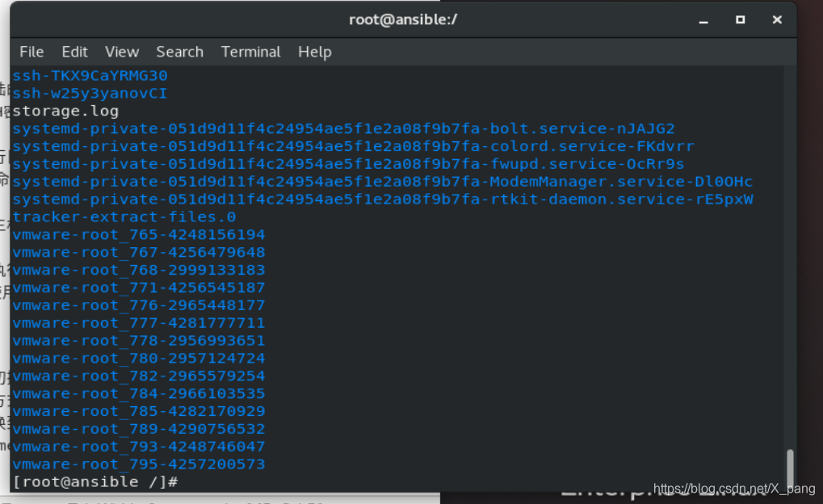Click vmware-root_789-4290756532 entry
Screen dimensions: 823x504
point(139,430)
